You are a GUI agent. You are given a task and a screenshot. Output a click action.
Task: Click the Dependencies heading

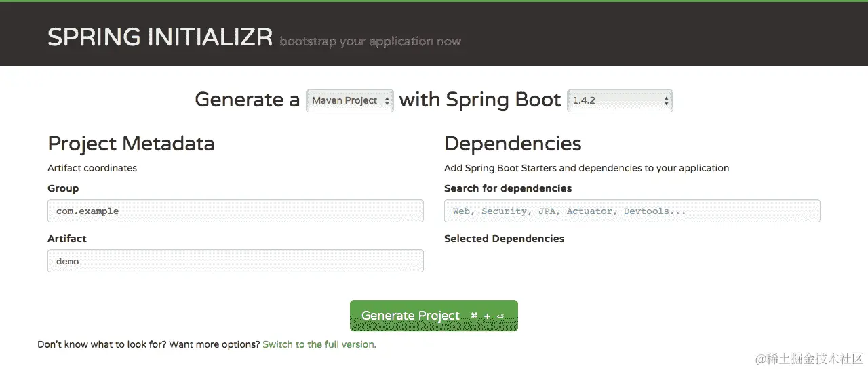point(513,144)
